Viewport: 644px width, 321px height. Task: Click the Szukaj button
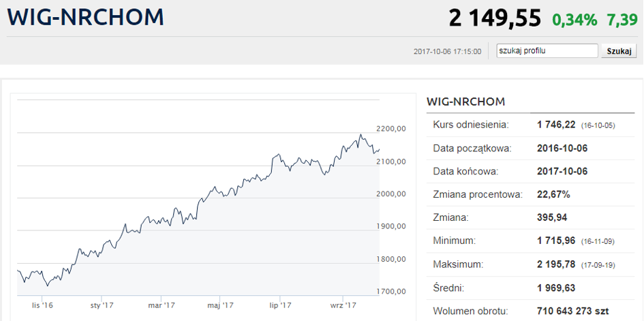pyautogui.click(x=619, y=51)
